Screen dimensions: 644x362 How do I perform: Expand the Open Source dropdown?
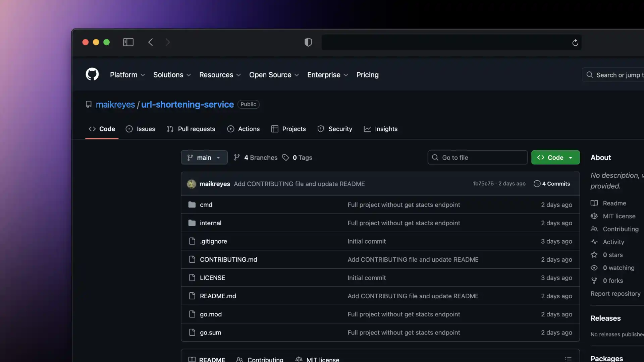pos(274,75)
